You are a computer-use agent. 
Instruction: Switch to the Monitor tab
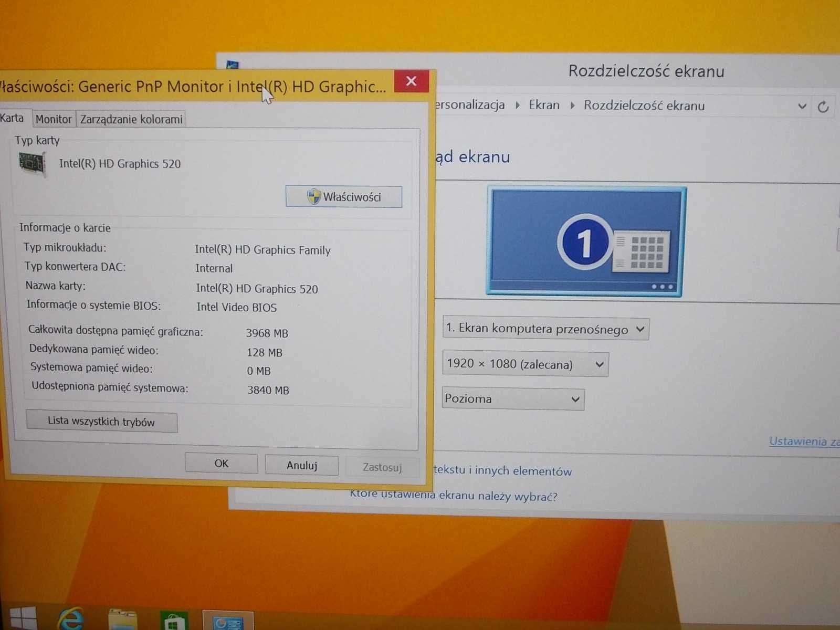[x=54, y=119]
